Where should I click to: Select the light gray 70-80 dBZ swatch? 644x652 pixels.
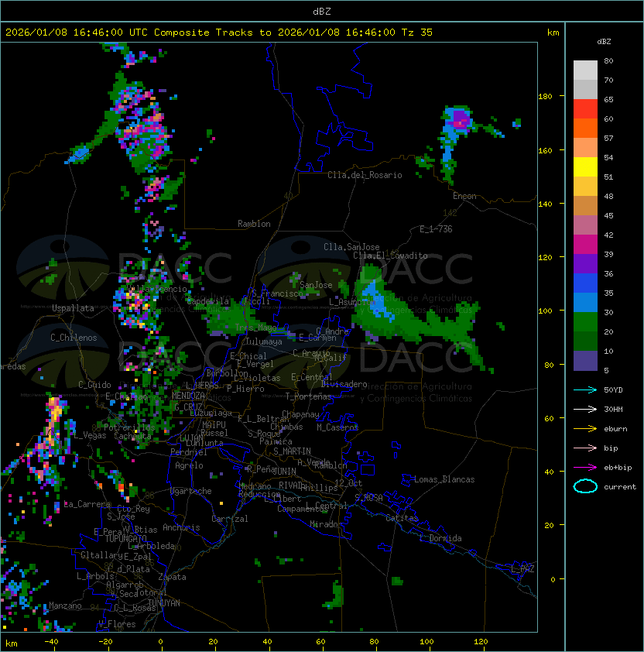click(585, 70)
